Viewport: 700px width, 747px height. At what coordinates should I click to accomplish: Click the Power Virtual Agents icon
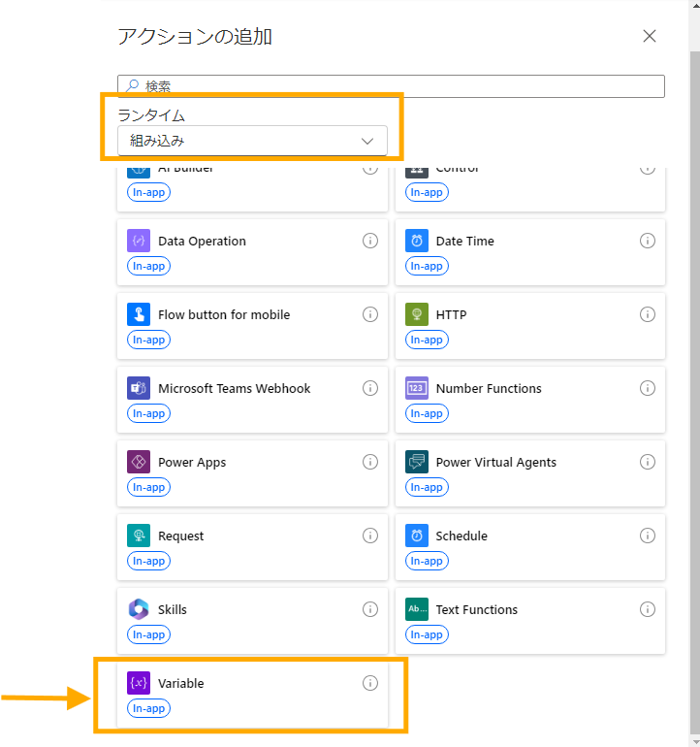pyautogui.click(x=417, y=462)
